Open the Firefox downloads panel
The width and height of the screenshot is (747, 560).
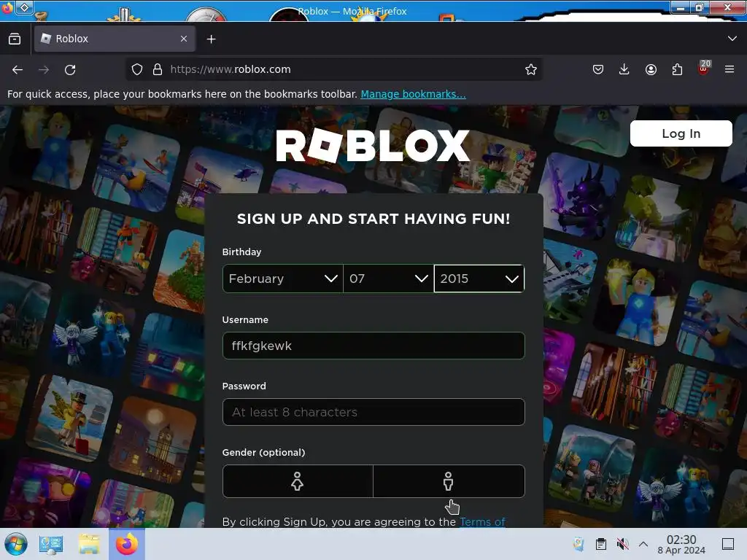[x=624, y=69]
